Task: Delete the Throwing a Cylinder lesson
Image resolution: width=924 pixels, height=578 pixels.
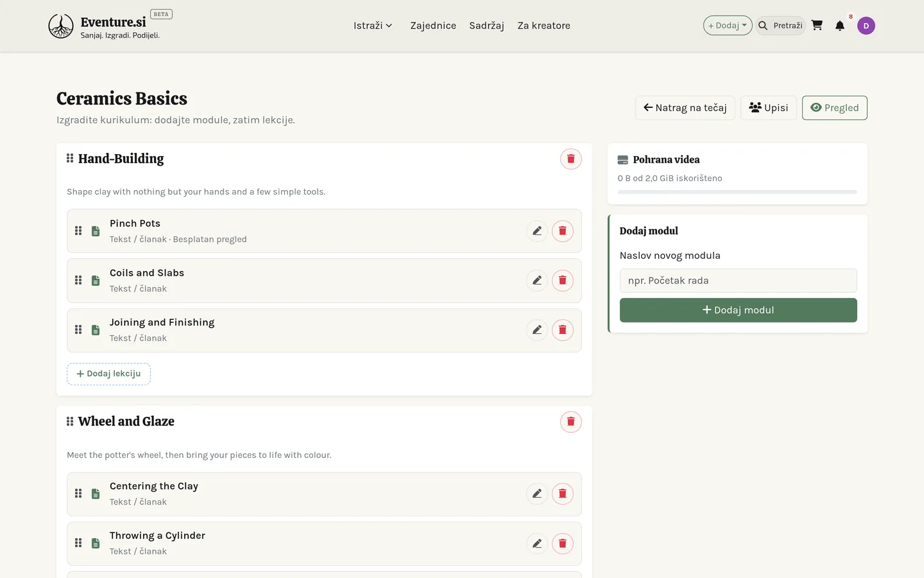Action: [x=562, y=543]
